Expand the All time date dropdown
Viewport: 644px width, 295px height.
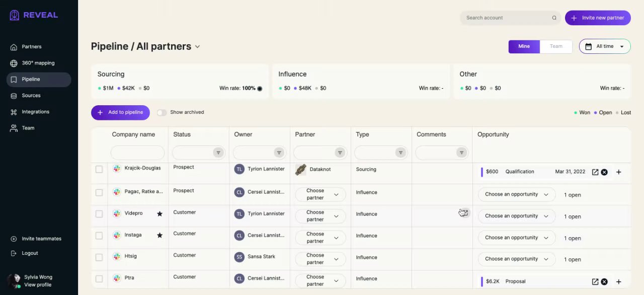click(605, 46)
